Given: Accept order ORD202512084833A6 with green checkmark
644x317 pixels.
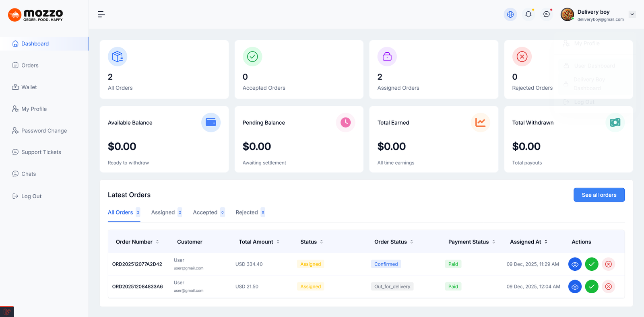Looking at the screenshot, I should click(x=591, y=287).
